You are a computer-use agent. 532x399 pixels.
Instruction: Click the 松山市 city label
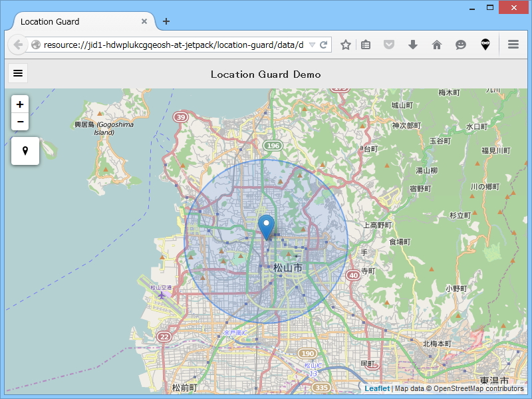[x=288, y=268]
